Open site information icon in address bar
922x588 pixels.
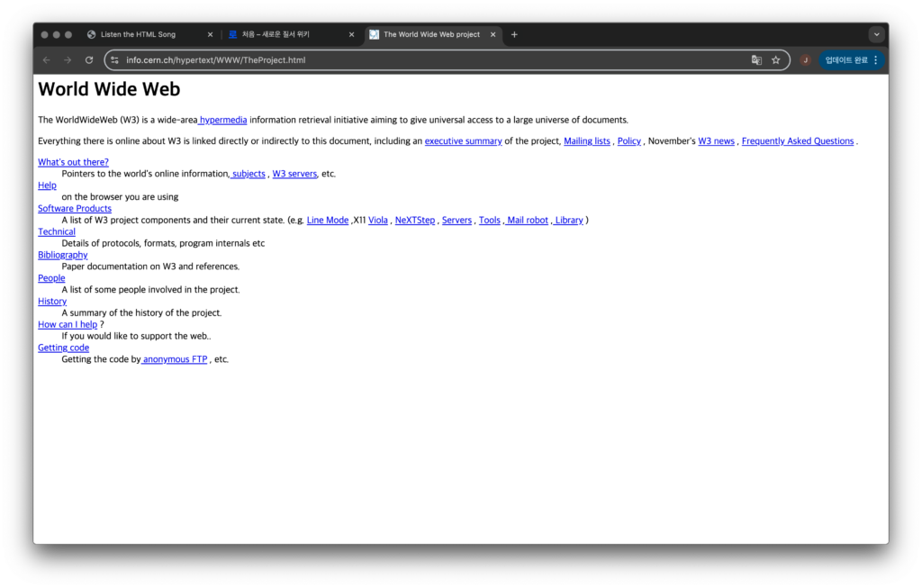[x=114, y=60]
